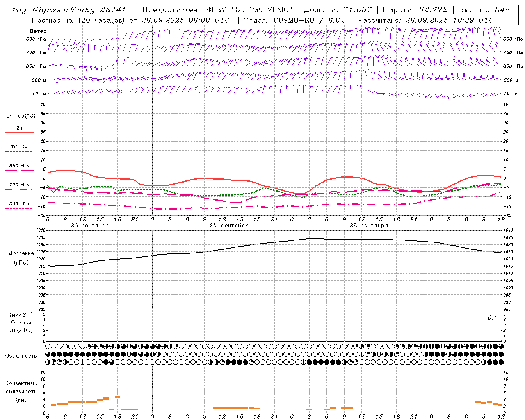Click the station name Yug_Nignesortimky_23741
Screen dimensions: 525x420
coord(68,10)
